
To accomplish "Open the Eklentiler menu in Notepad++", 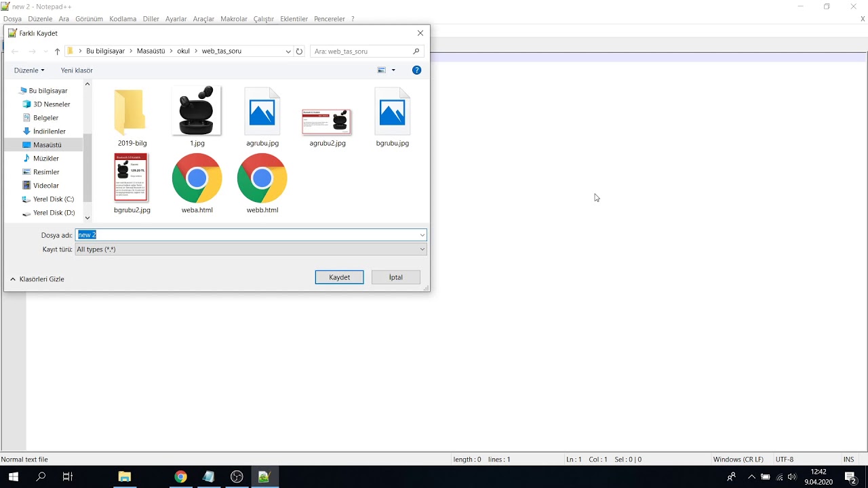I will [x=294, y=19].
